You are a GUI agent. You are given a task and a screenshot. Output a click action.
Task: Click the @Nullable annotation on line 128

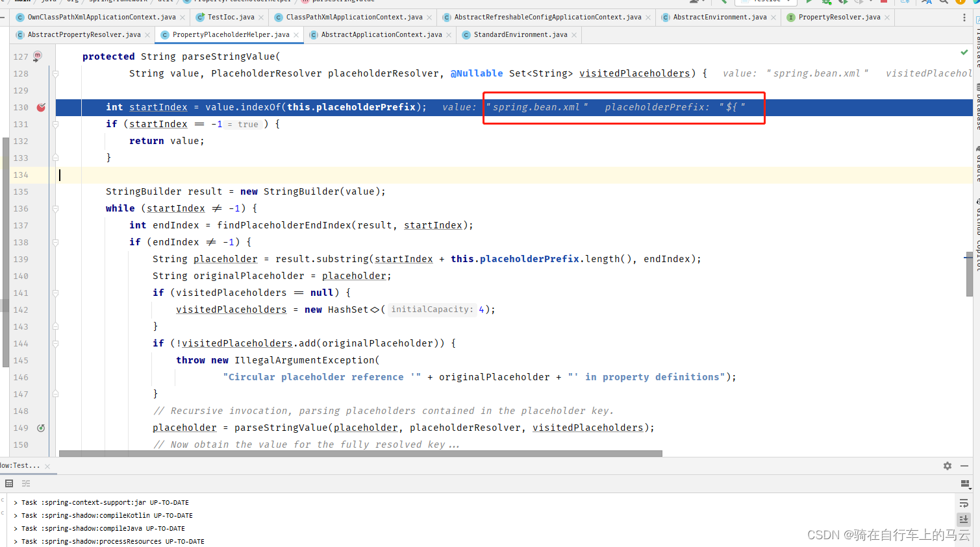pyautogui.click(x=477, y=73)
